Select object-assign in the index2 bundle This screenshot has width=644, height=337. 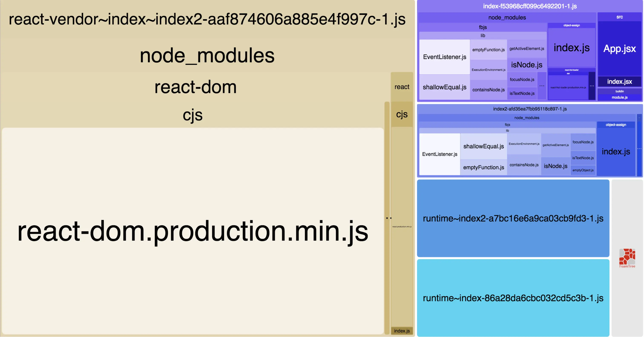click(x=616, y=124)
